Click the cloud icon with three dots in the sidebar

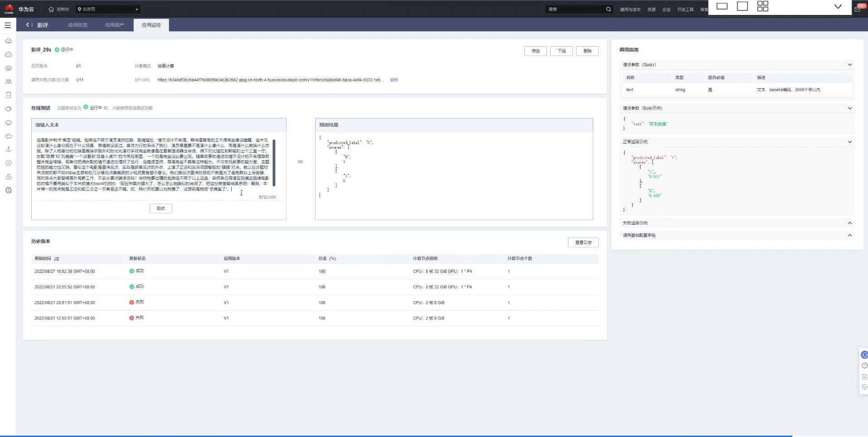tap(8, 54)
